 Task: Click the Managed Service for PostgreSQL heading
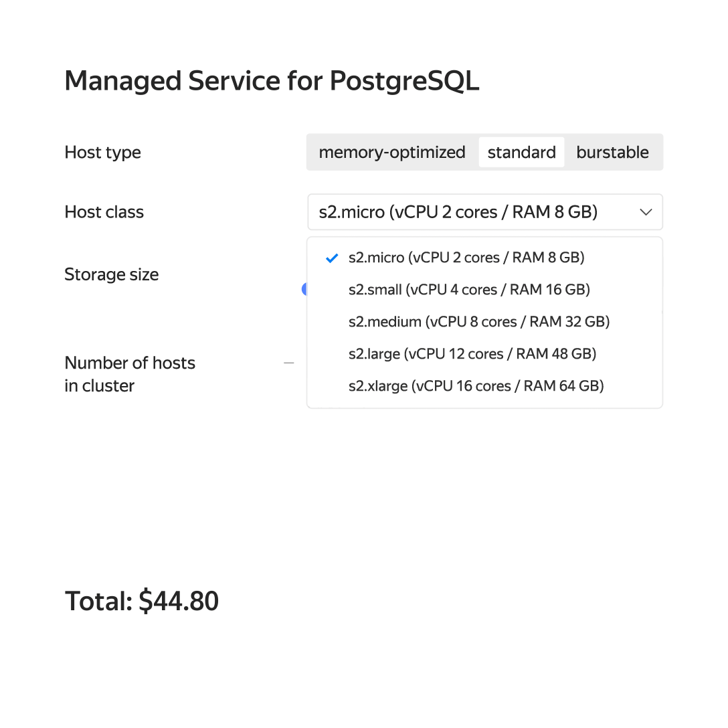tap(272, 81)
